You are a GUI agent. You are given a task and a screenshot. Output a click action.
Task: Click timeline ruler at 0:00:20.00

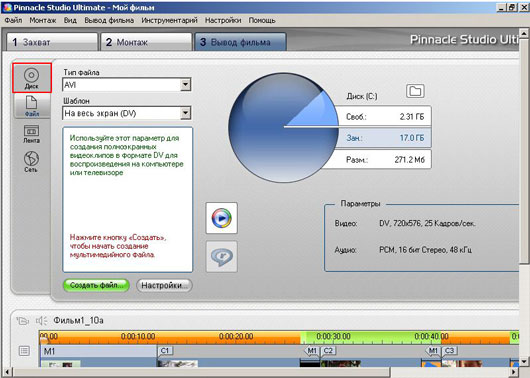click(x=236, y=336)
